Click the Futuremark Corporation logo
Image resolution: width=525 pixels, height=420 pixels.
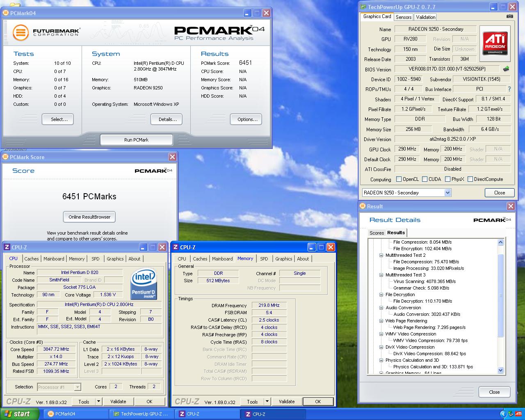click(46, 32)
